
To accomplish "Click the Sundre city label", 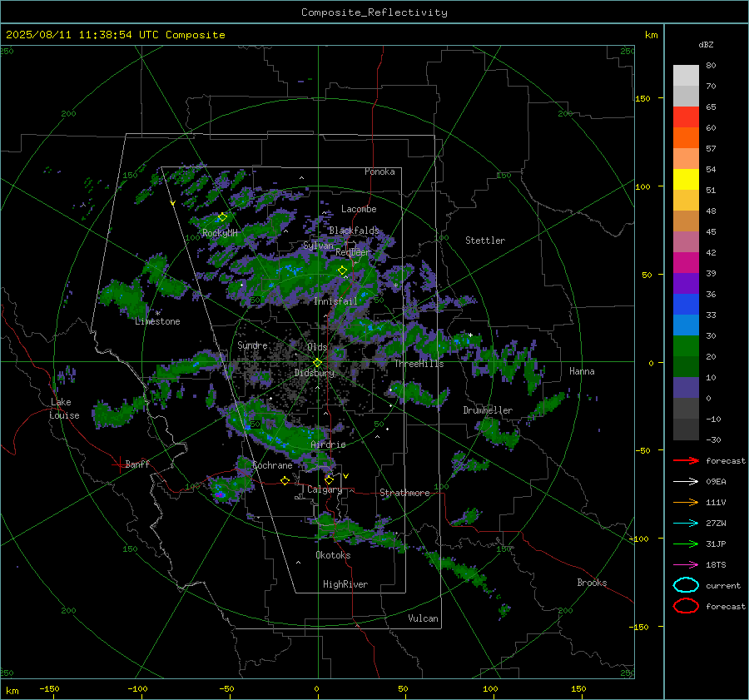I will pyautogui.click(x=252, y=345).
